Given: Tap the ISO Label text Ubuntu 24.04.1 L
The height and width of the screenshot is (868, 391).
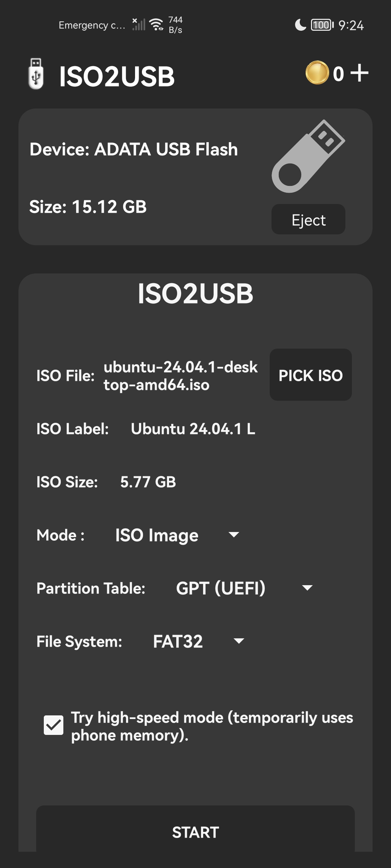Looking at the screenshot, I should (x=193, y=429).
